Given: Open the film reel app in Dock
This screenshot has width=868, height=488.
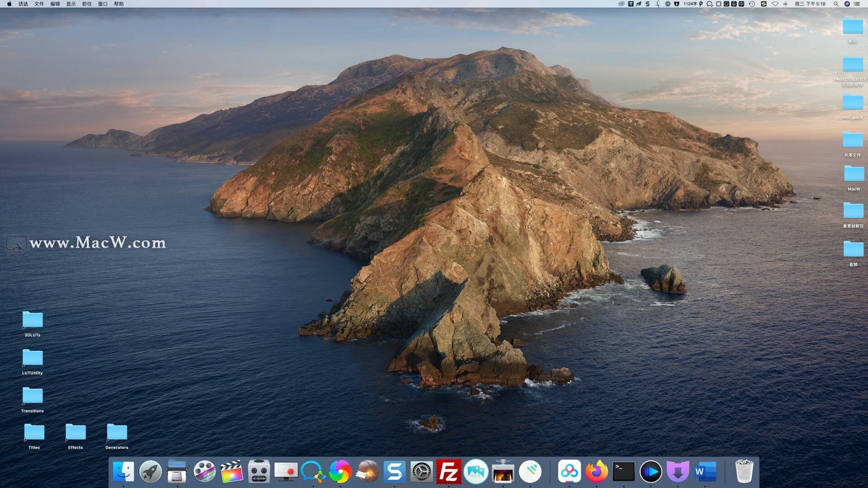Looking at the screenshot, I should pos(204,472).
